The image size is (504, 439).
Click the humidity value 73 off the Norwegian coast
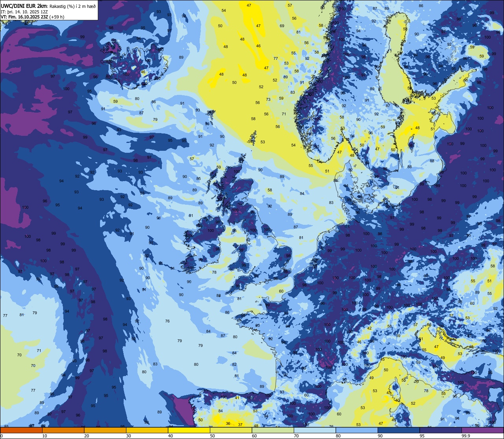tap(268, 100)
